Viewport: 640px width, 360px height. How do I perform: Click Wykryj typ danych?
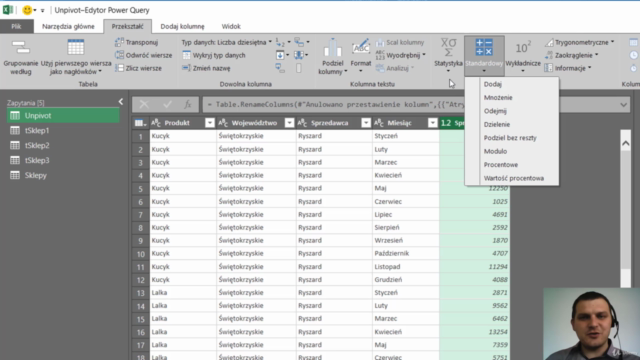coord(214,55)
